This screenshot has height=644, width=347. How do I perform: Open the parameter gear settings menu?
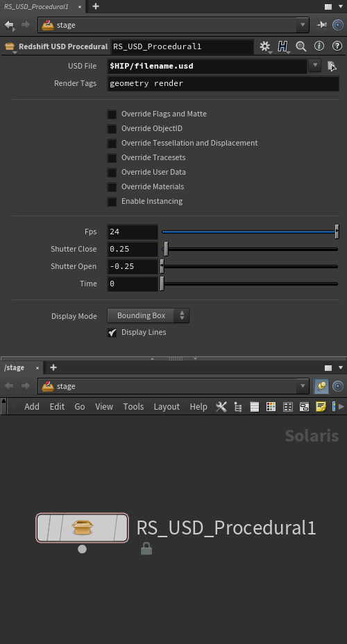[x=265, y=46]
